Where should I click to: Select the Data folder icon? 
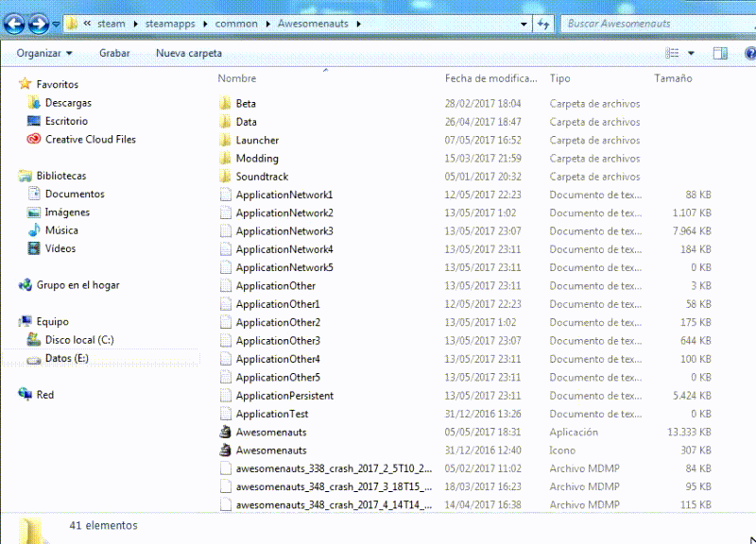(225, 122)
